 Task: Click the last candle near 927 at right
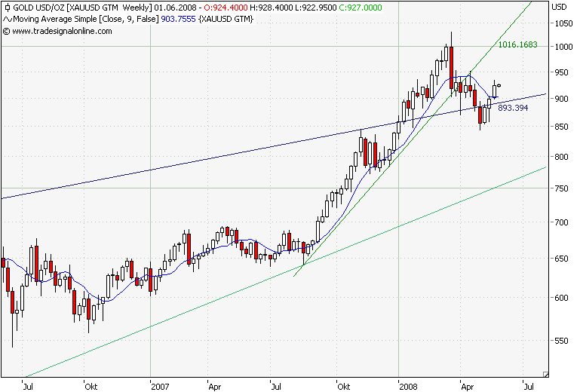[499, 85]
